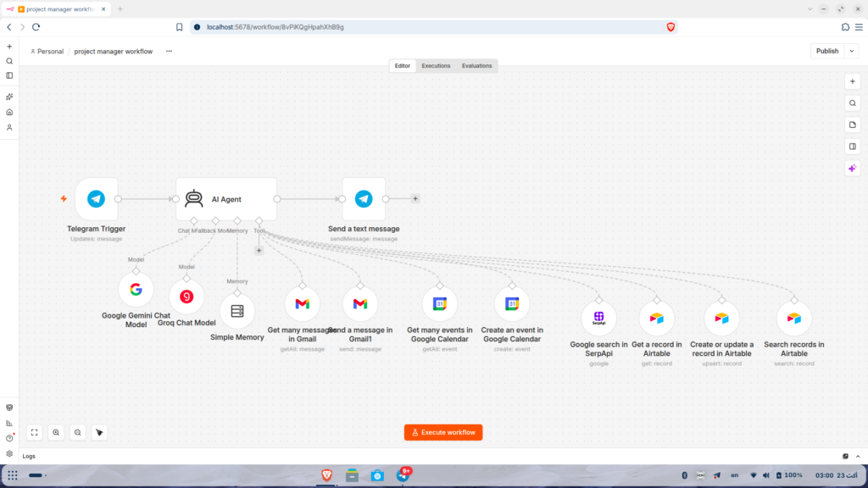This screenshot has width=868, height=488.
Task: Open the workflow three-dots menu
Action: click(x=169, y=52)
